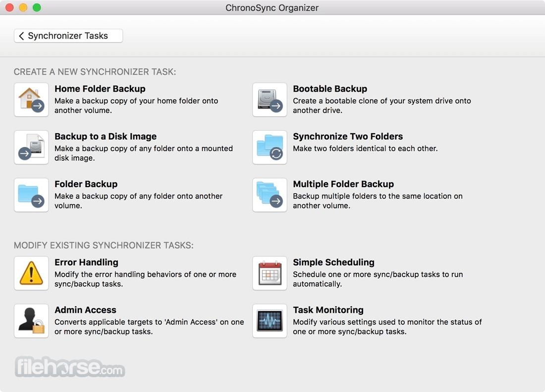This screenshot has height=392, width=545.
Task: Click the Synchronize Two Folders icon
Action: coord(270,147)
